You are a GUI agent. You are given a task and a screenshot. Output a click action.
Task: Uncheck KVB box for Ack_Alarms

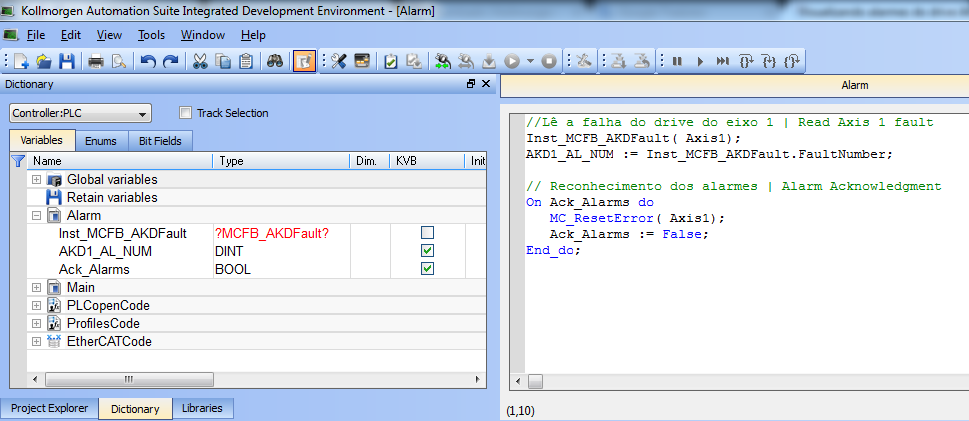tap(427, 269)
